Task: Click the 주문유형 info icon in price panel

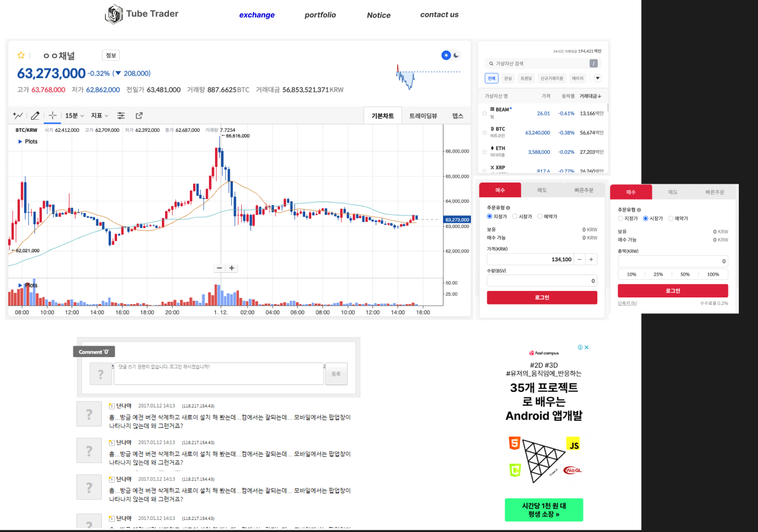Action: point(508,208)
